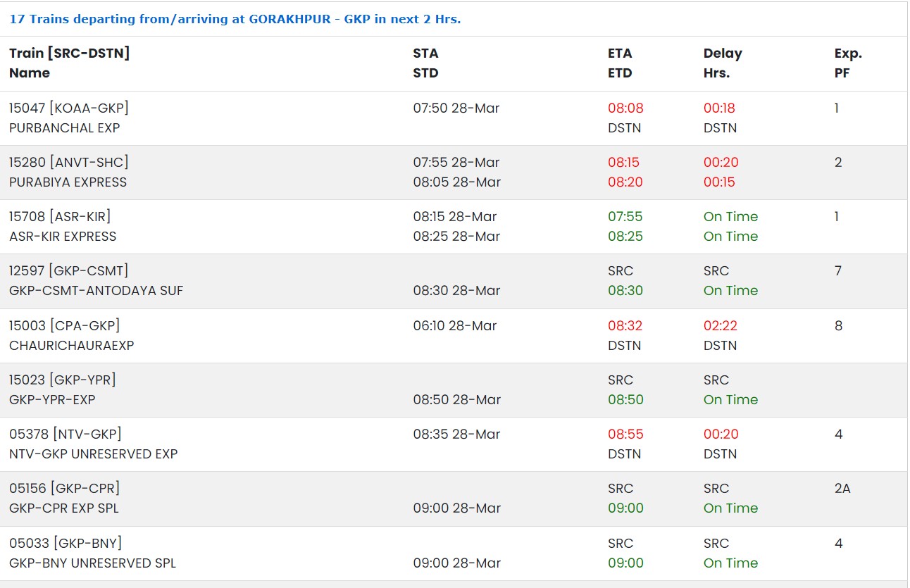Click STA '08:15 28-Mar'

click(x=456, y=217)
